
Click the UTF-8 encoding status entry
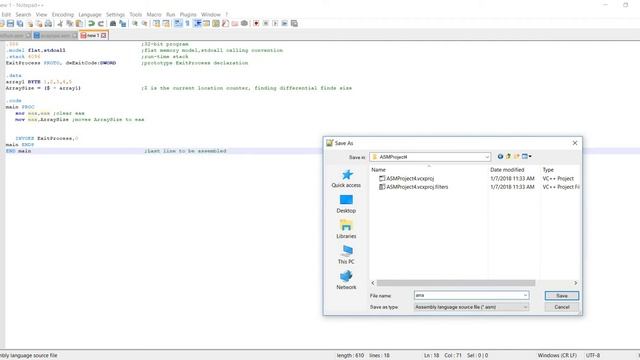point(593,356)
